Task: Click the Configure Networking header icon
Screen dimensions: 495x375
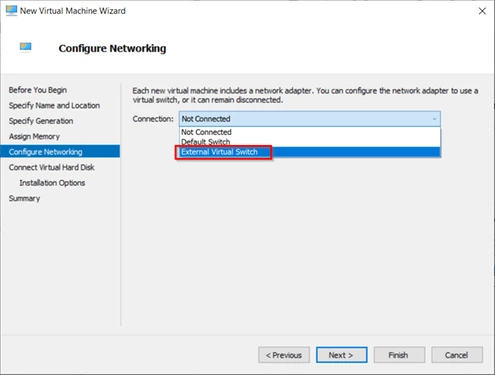Action: tap(26, 47)
